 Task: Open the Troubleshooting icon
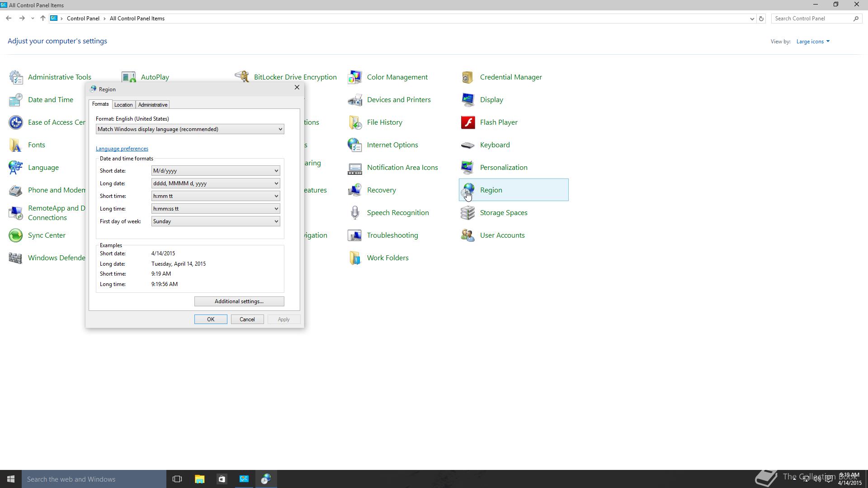point(355,235)
